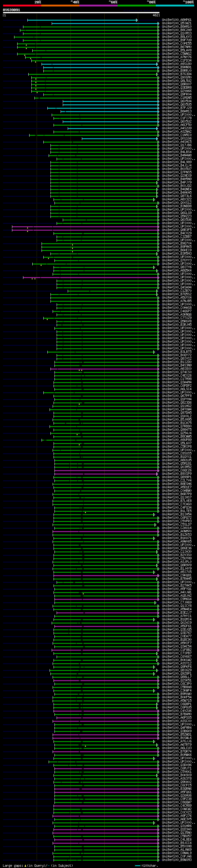Click the cyan alignment bar for UniRef100_A8HP61
197x868 pixels.
pyautogui.click(x=82, y=20)
